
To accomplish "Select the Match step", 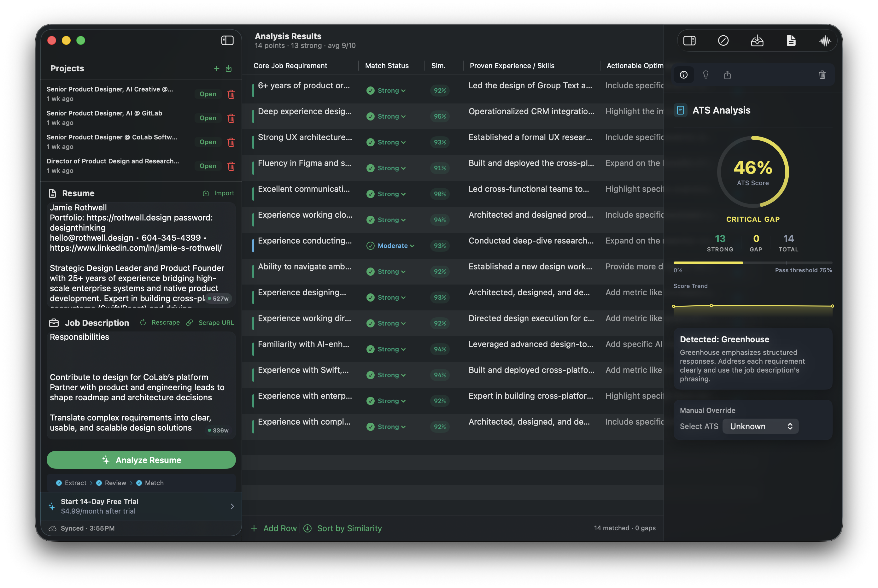I will pyautogui.click(x=150, y=483).
